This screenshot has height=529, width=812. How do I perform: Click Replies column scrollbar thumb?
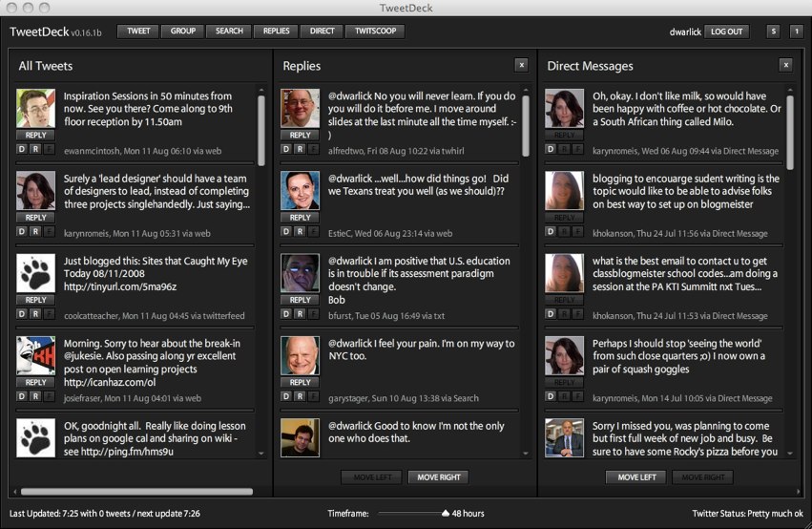point(526,126)
